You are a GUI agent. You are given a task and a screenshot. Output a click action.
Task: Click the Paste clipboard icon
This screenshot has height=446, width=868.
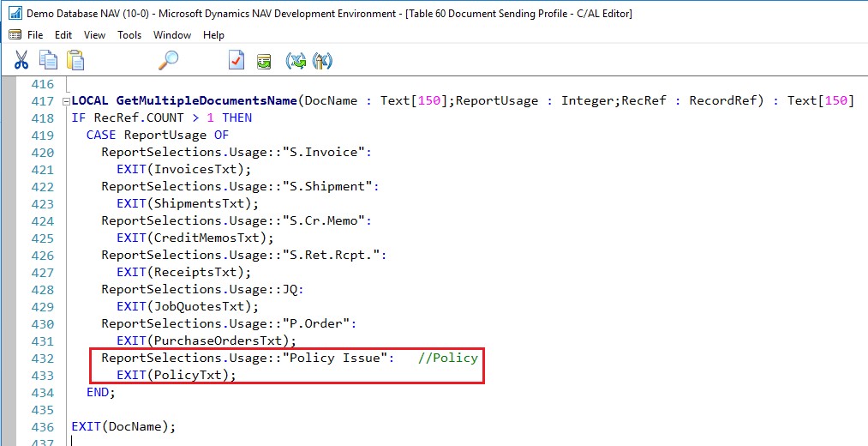pyautogui.click(x=75, y=60)
